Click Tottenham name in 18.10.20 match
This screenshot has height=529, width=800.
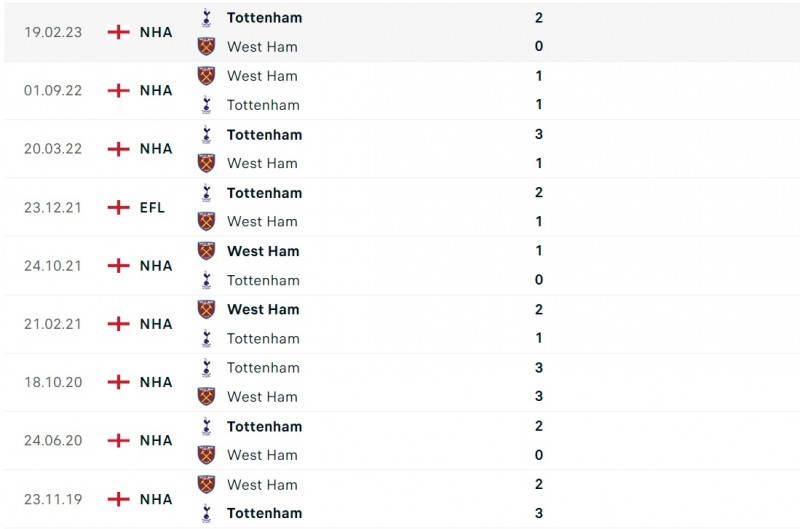pyautogui.click(x=263, y=367)
